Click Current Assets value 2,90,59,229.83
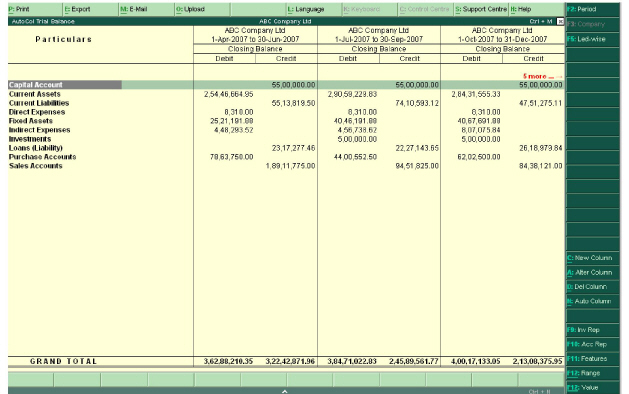629x394 pixels. 352,94
